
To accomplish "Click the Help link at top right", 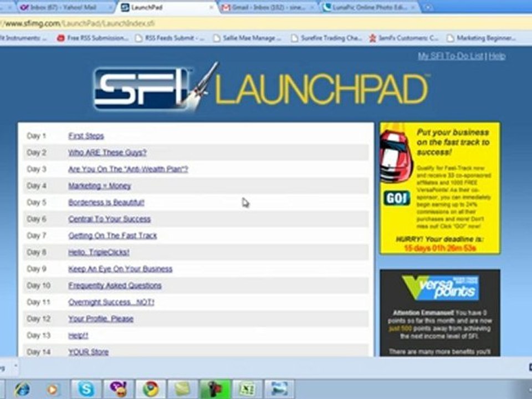I will pos(497,56).
